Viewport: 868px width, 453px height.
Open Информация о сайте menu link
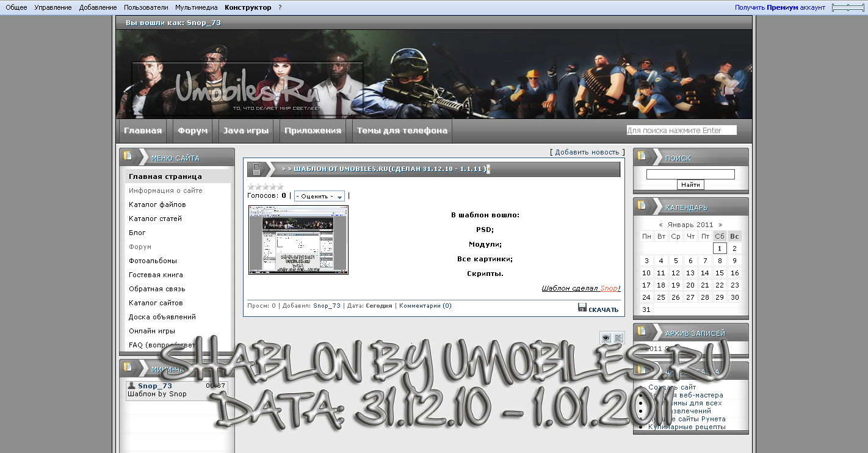[x=165, y=190]
